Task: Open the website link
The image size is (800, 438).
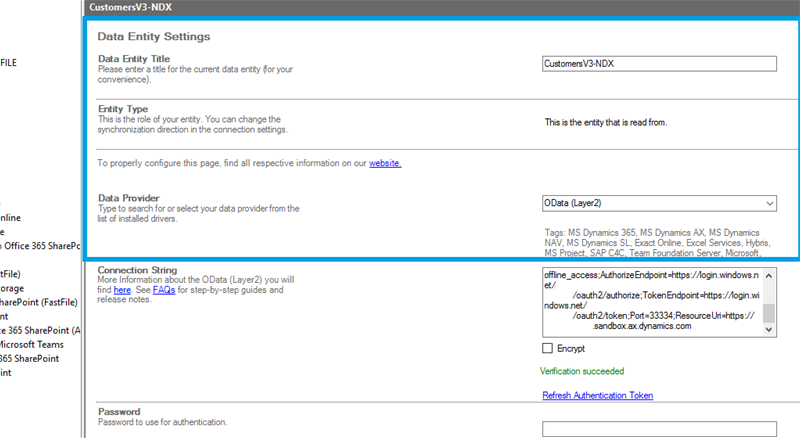Action: [x=385, y=162]
